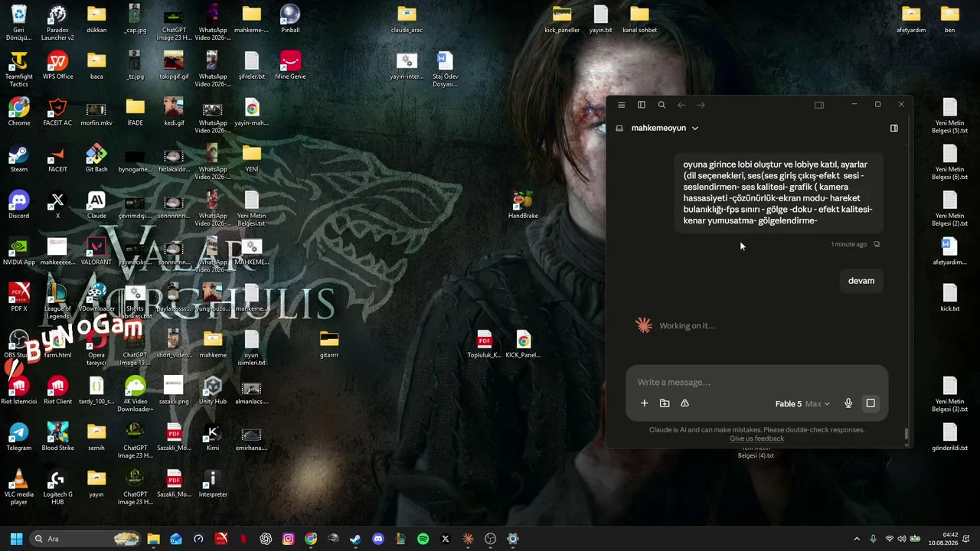Screen dimensions: 980x551
Task: Open Instagram from the taskbar
Action: 288,539
